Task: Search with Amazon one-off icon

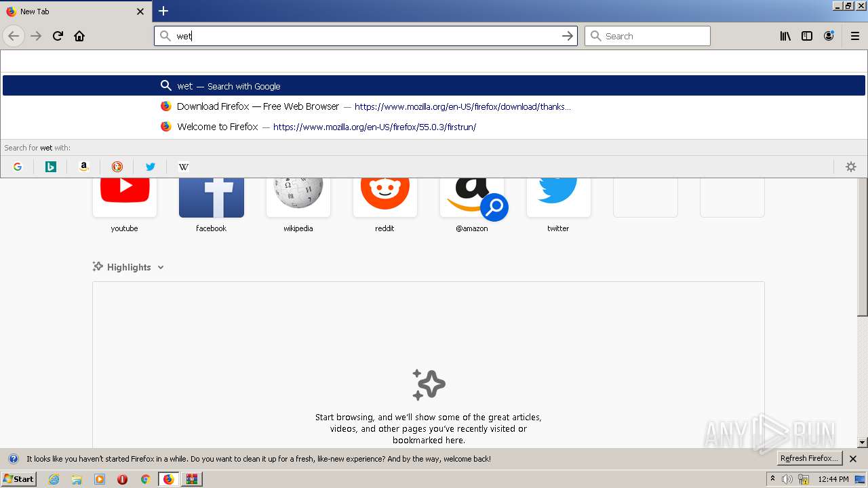Action: [83, 167]
